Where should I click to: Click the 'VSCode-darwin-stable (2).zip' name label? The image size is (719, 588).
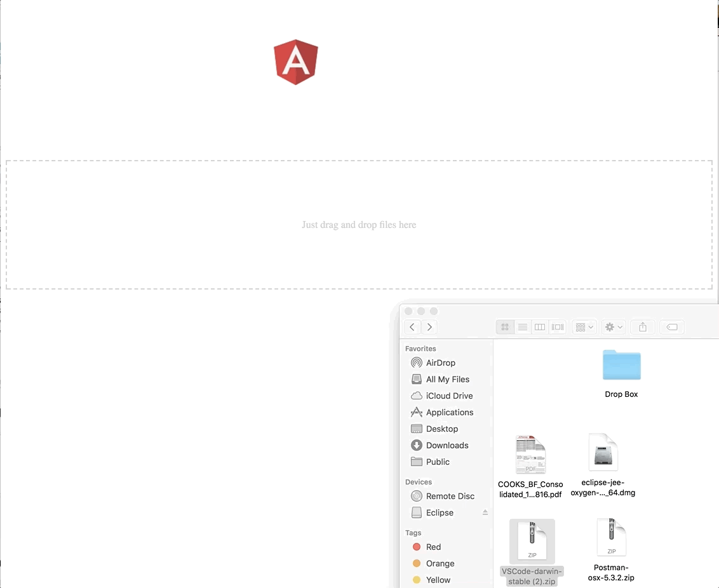(x=532, y=577)
